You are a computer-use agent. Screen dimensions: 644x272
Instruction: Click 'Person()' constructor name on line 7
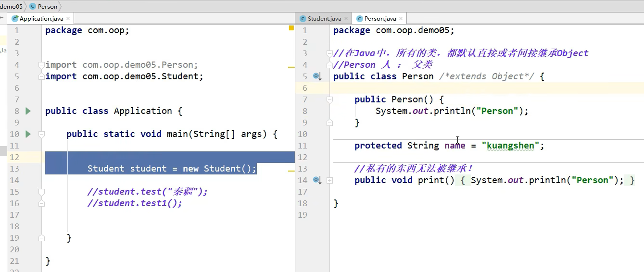pos(413,99)
